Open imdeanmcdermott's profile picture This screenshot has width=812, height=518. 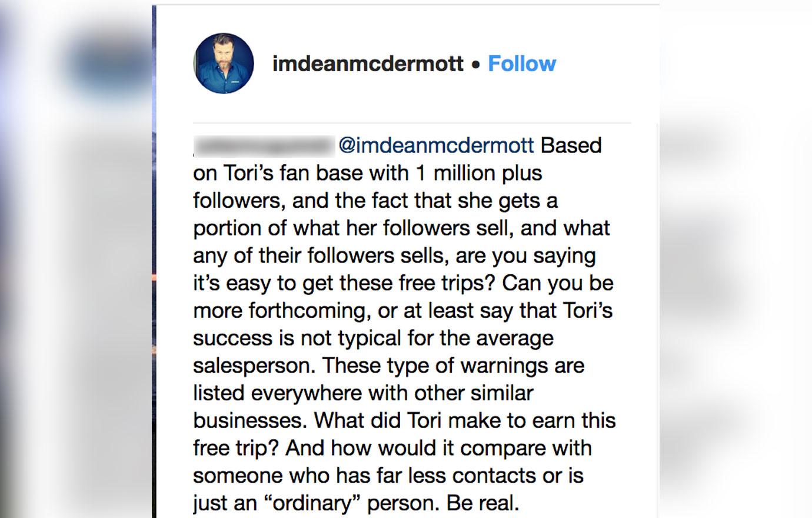[224, 63]
